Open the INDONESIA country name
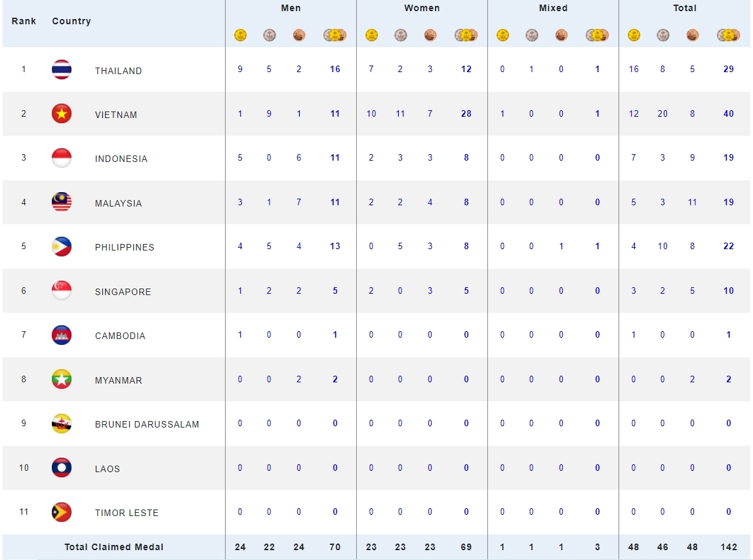The width and height of the screenshot is (753, 560). click(x=121, y=159)
